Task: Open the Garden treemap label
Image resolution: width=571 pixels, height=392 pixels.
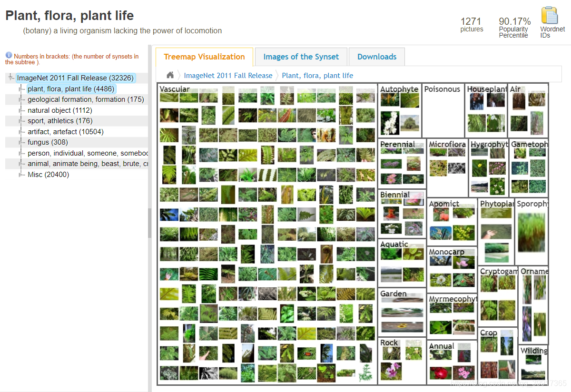Action: pos(394,294)
